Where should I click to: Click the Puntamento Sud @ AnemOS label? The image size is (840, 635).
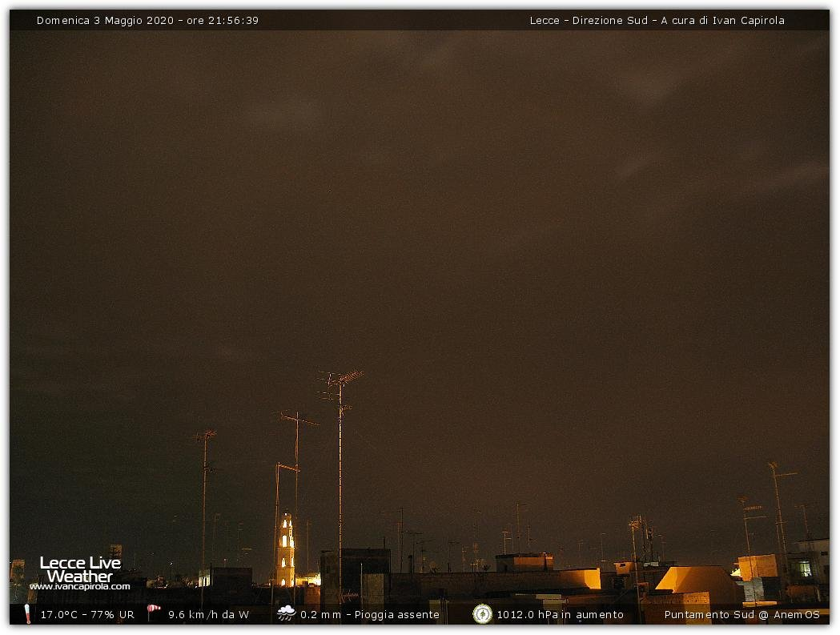742,615
